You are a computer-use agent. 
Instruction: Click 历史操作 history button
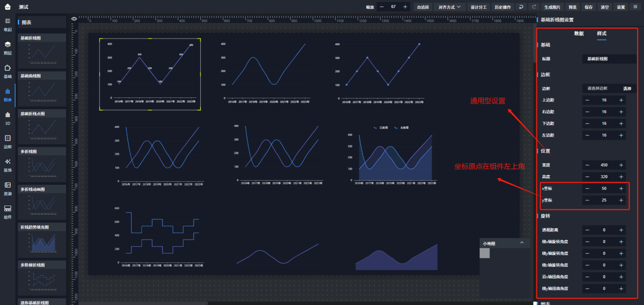click(503, 7)
